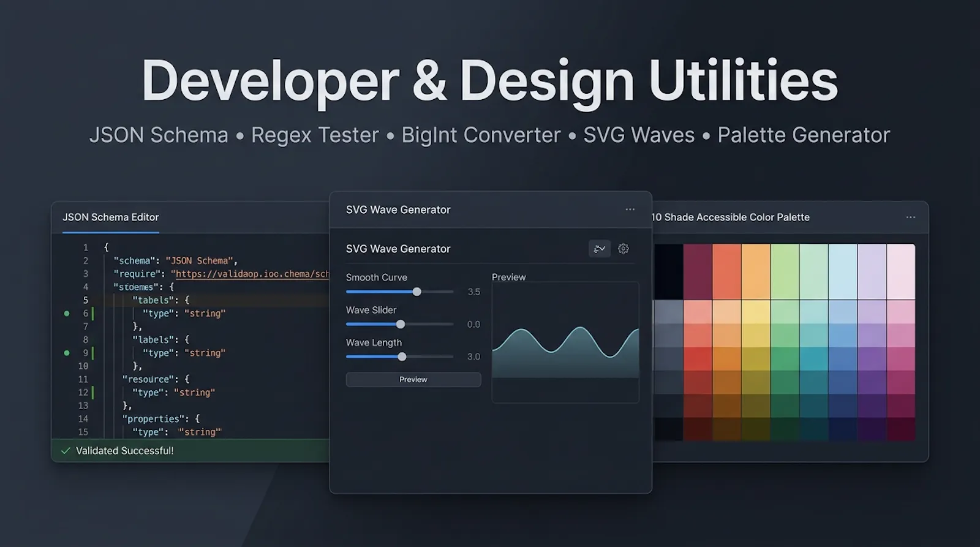980x547 pixels.
Task: Click line number 5 in the editor gutter
Action: click(x=86, y=300)
